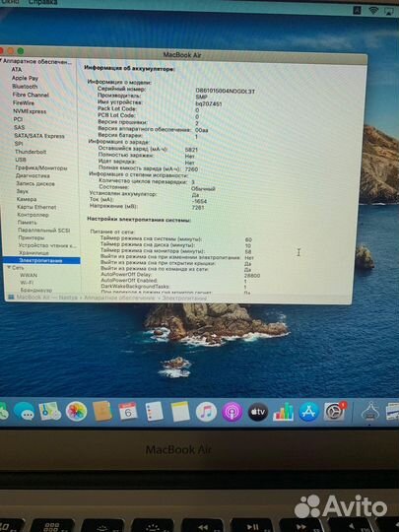Open the Thunderbolt entry in the sidebar
The image size is (399, 532).
pyautogui.click(x=31, y=152)
